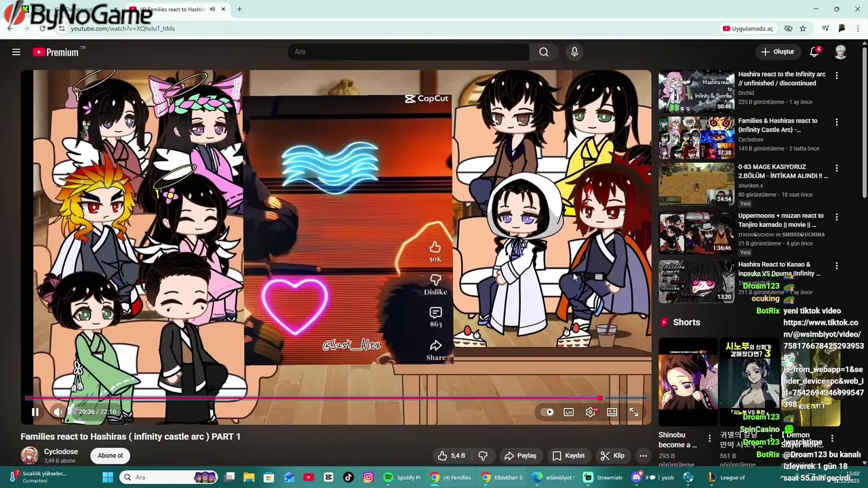Bookmark this page with star icon
This screenshot has height=488, width=868.
(x=803, y=28)
